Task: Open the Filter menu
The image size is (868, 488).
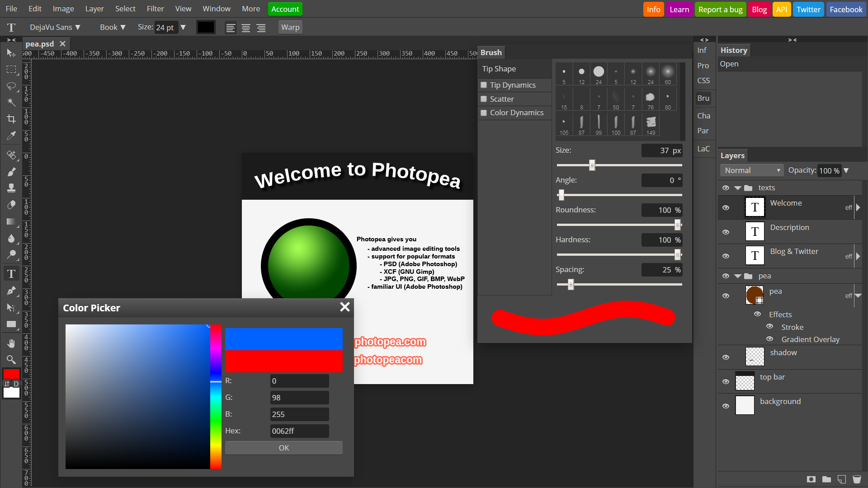Action: tap(155, 9)
